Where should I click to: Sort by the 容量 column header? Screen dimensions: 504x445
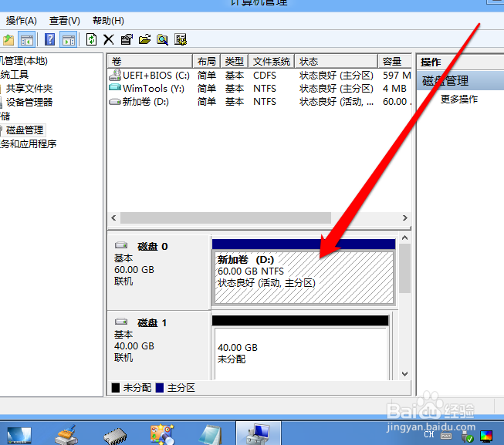(394, 61)
